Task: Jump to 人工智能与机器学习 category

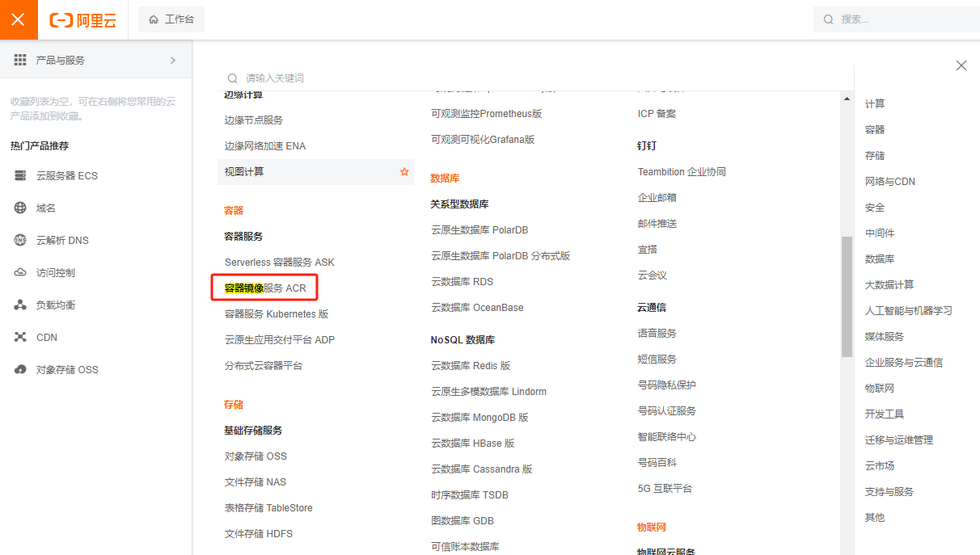Action: click(x=909, y=310)
